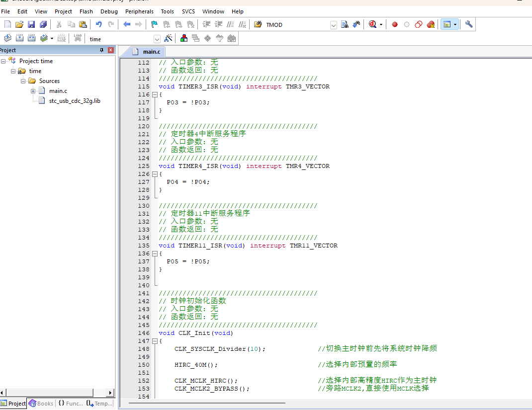Image resolution: width=532 pixels, height=410 pixels.
Task: Click the Save All toolbar icon
Action: tap(43, 24)
